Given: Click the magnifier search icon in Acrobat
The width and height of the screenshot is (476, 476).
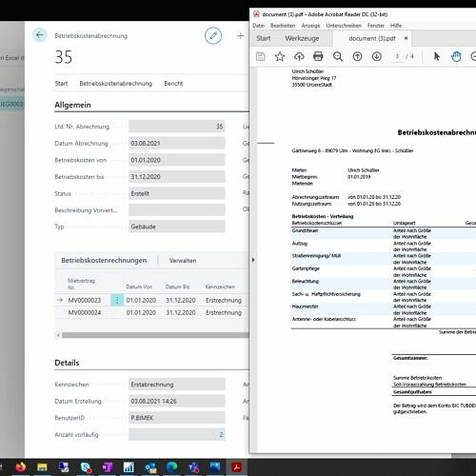Looking at the screenshot, I should (x=338, y=56).
